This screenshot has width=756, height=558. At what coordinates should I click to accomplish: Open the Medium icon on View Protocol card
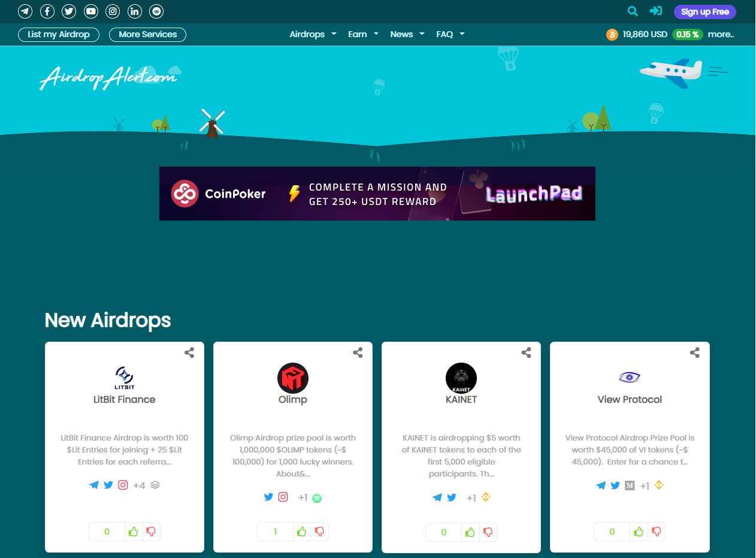[x=630, y=485]
